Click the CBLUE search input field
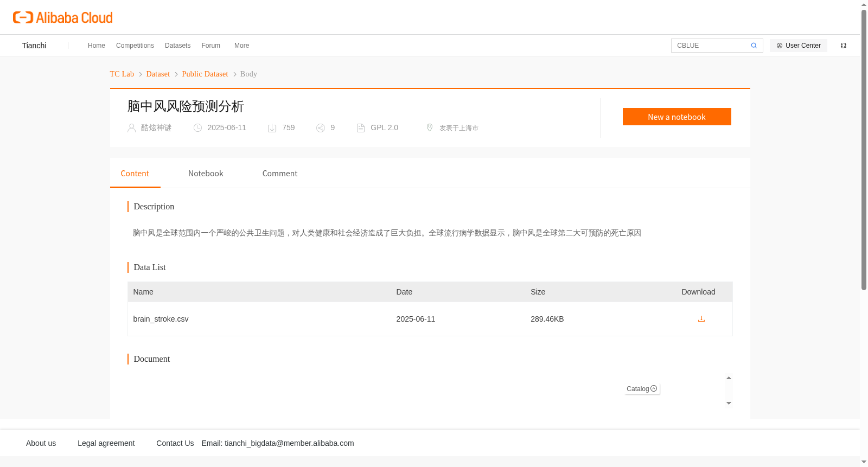Screen dimensions: 868x467 [711, 46]
